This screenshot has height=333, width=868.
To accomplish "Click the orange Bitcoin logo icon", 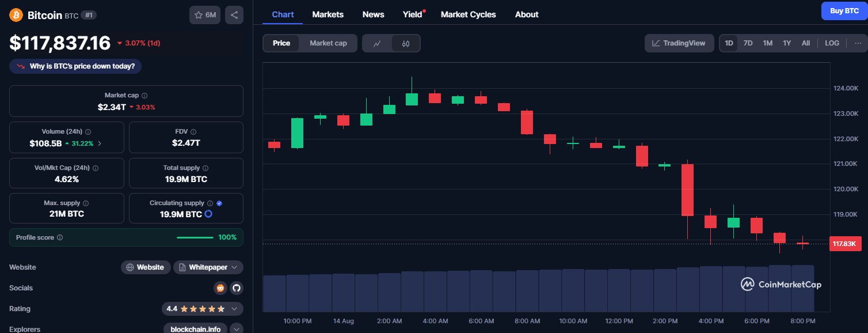I will [x=16, y=15].
